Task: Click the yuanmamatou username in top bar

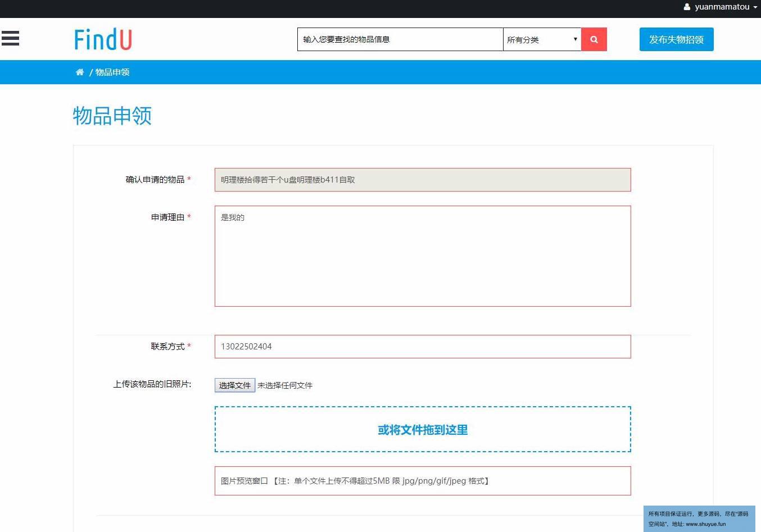Action: [x=722, y=7]
